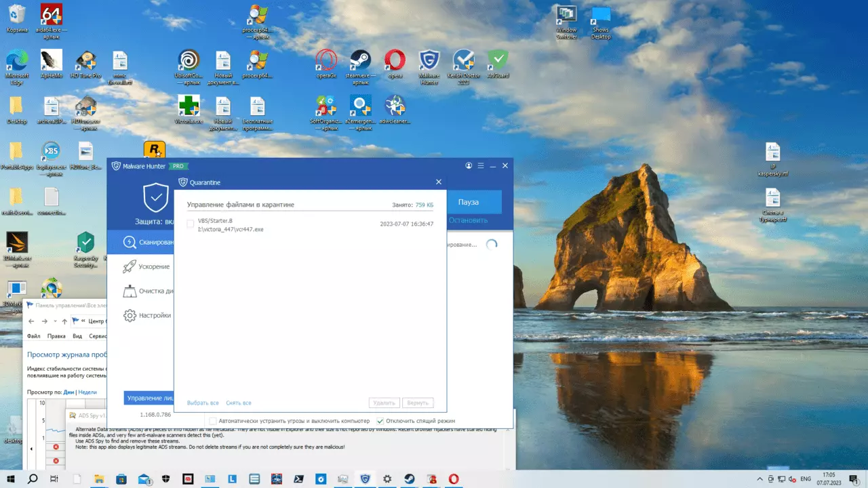Viewport: 868px width, 488px height.
Task: Click the Удалить button in Quarantine
Action: point(384,403)
